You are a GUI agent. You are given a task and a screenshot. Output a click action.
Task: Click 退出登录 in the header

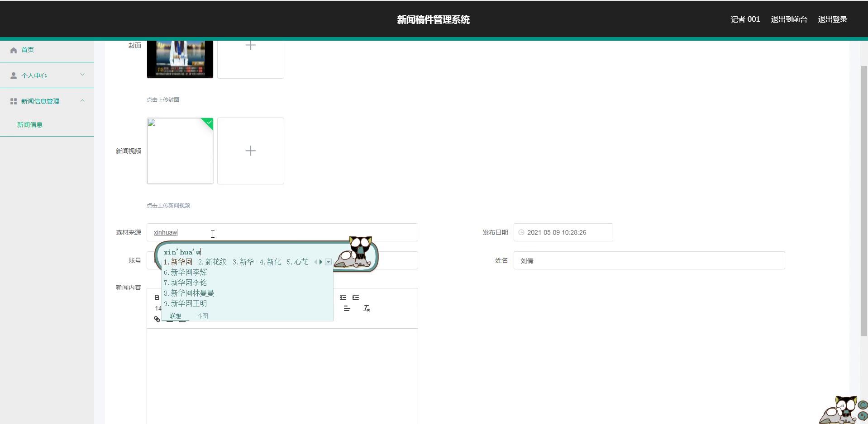point(832,19)
